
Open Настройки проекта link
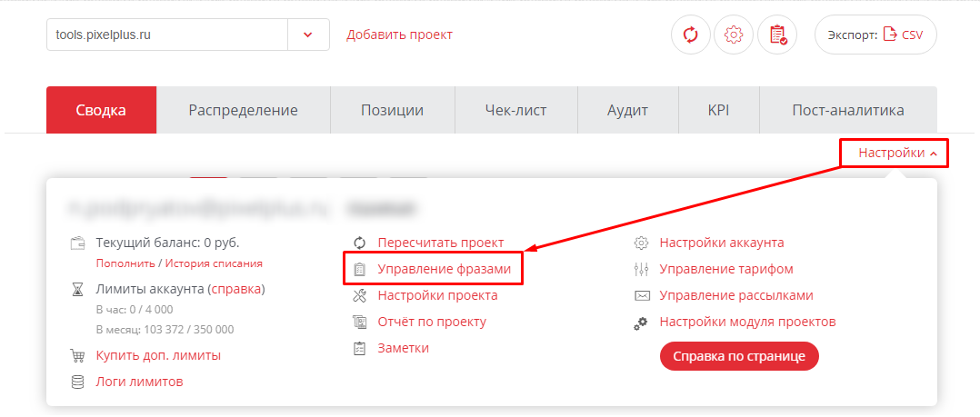(437, 295)
